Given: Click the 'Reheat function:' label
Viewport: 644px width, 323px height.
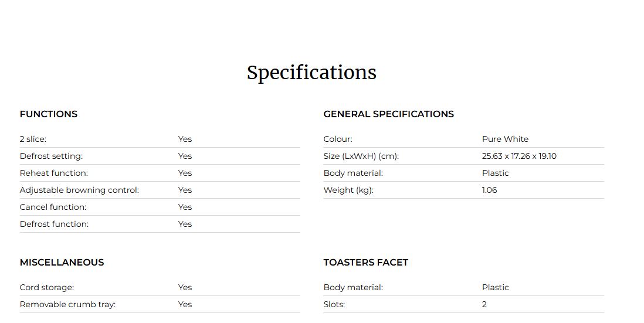Looking at the screenshot, I should [x=54, y=173].
